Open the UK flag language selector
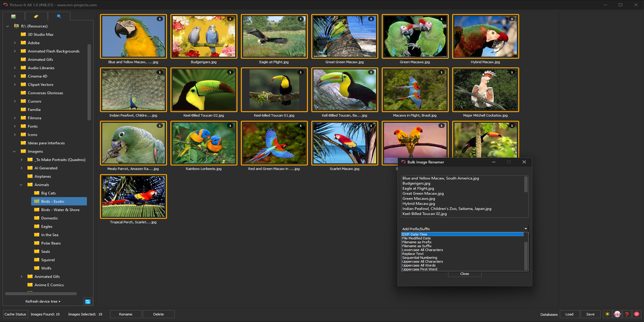Image resolution: width=644 pixels, height=322 pixels. pos(617,314)
